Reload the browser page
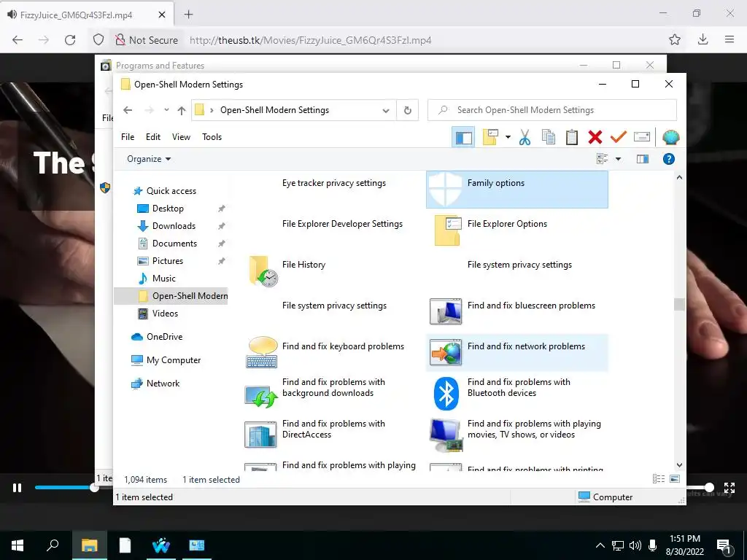747x560 pixels. click(x=70, y=40)
